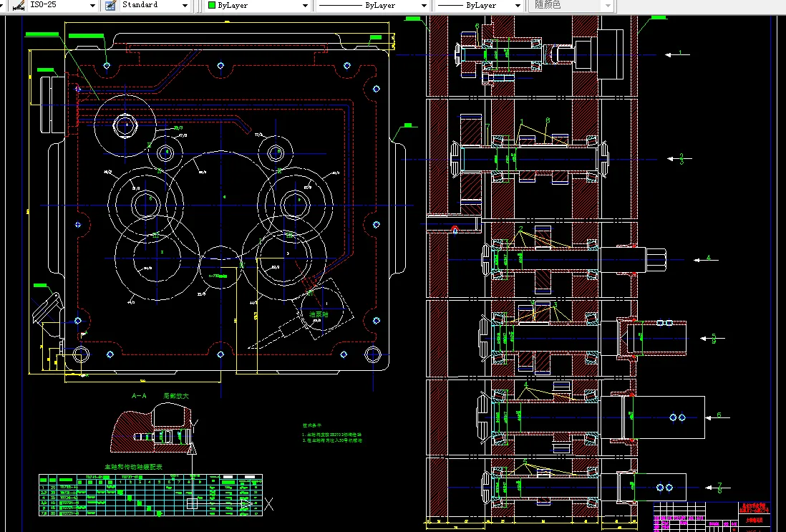Expand the ISO-25 dimension style dropdown
Screen dimensions: 786x532
pos(92,6)
